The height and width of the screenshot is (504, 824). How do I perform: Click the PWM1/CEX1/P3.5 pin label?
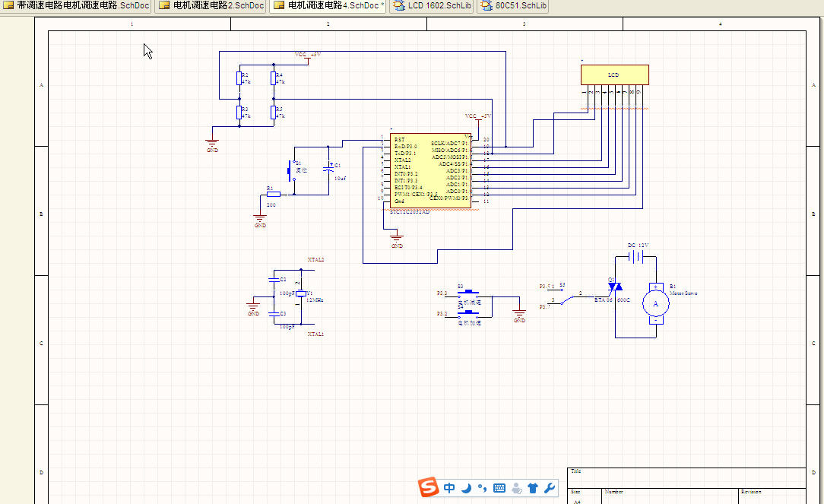click(x=417, y=195)
